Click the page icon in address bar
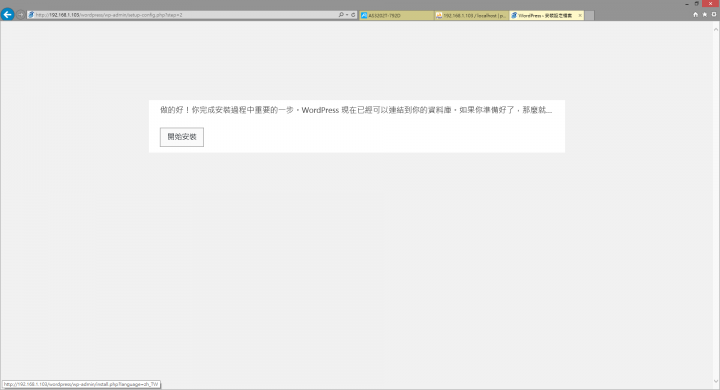The height and width of the screenshot is (390, 720). [x=31, y=15]
